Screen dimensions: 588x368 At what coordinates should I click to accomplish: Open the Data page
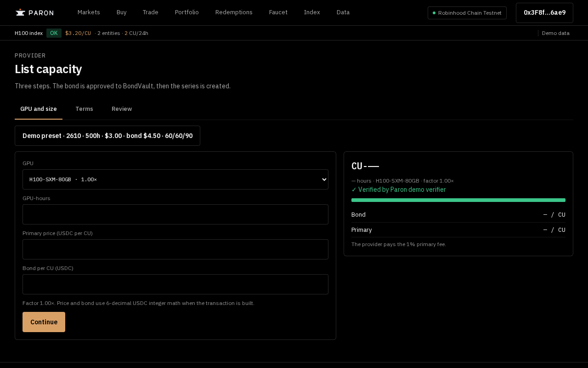coord(343,12)
